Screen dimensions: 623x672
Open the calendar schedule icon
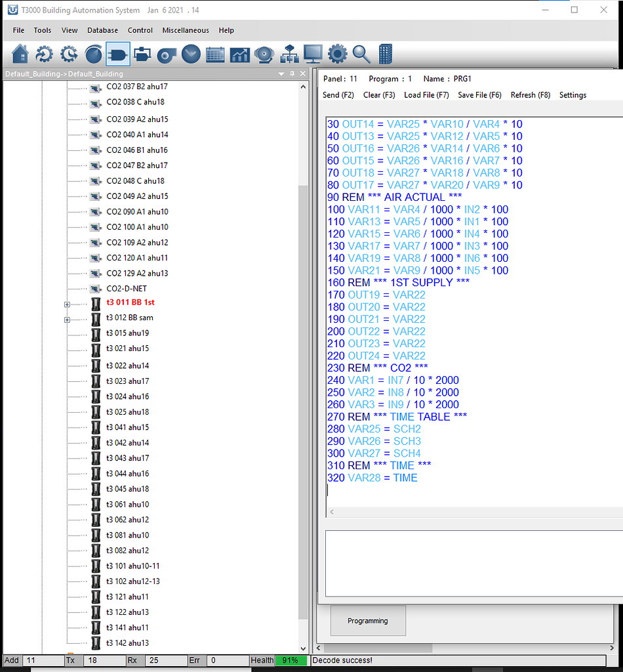click(x=215, y=54)
